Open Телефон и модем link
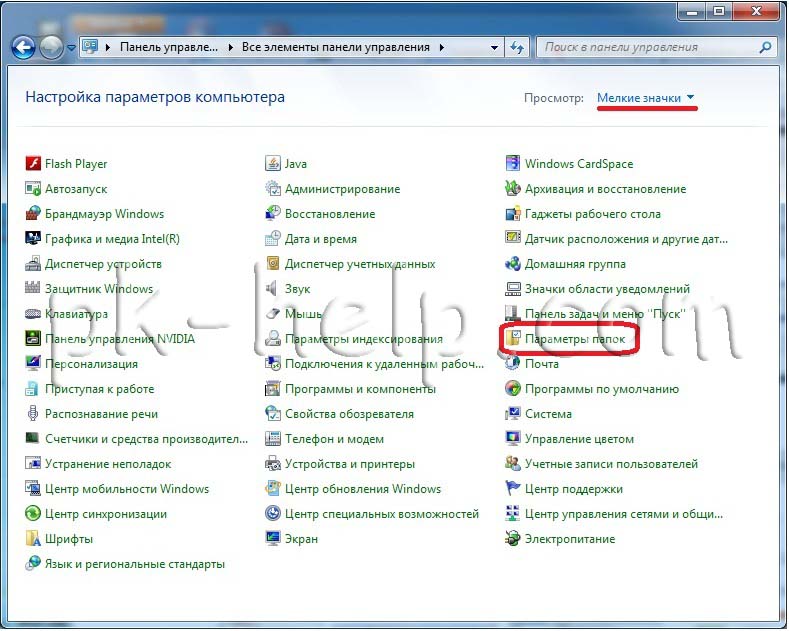The width and height of the screenshot is (789, 631). (334, 439)
